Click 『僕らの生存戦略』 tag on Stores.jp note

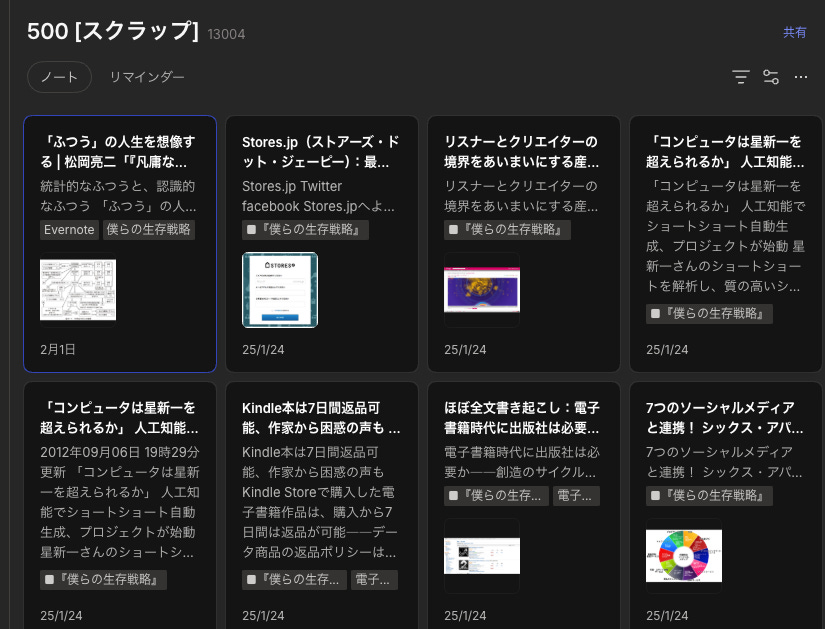click(x=305, y=229)
